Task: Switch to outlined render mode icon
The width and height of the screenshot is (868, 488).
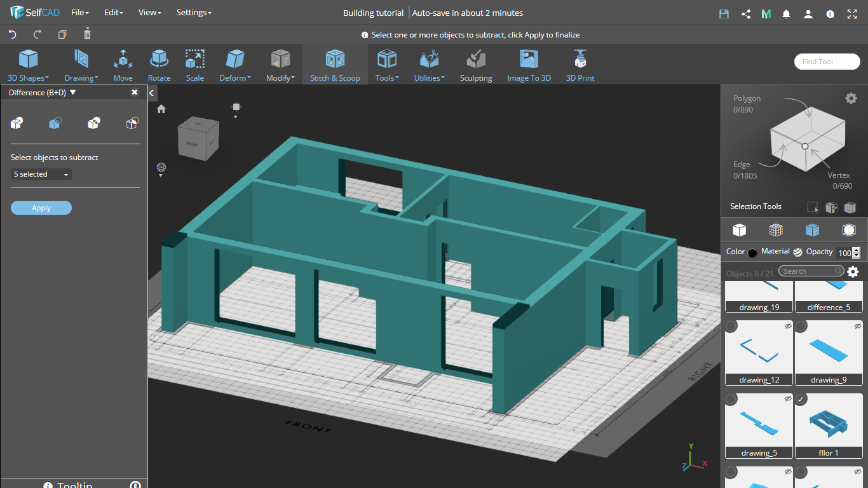Action: tap(849, 229)
